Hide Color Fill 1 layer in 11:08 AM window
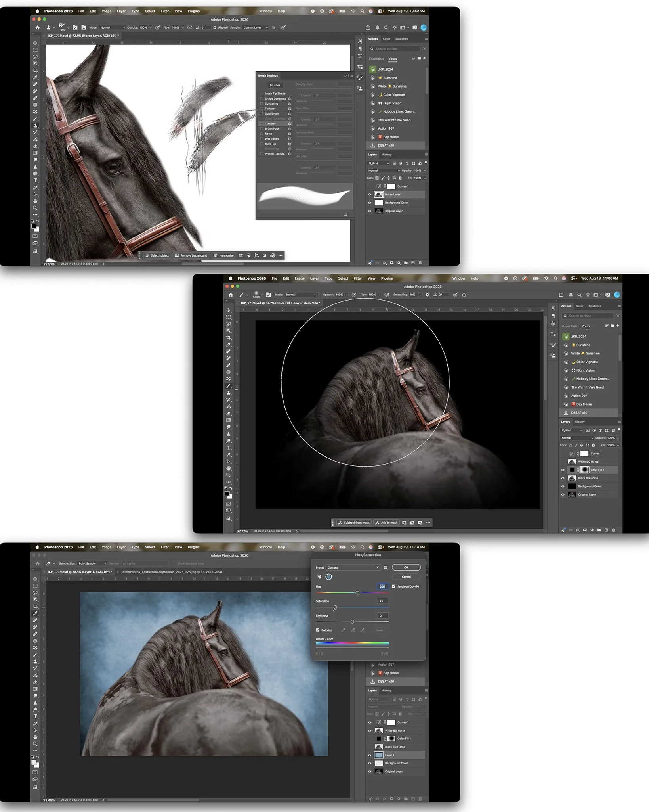The height and width of the screenshot is (812, 649). tap(563, 470)
